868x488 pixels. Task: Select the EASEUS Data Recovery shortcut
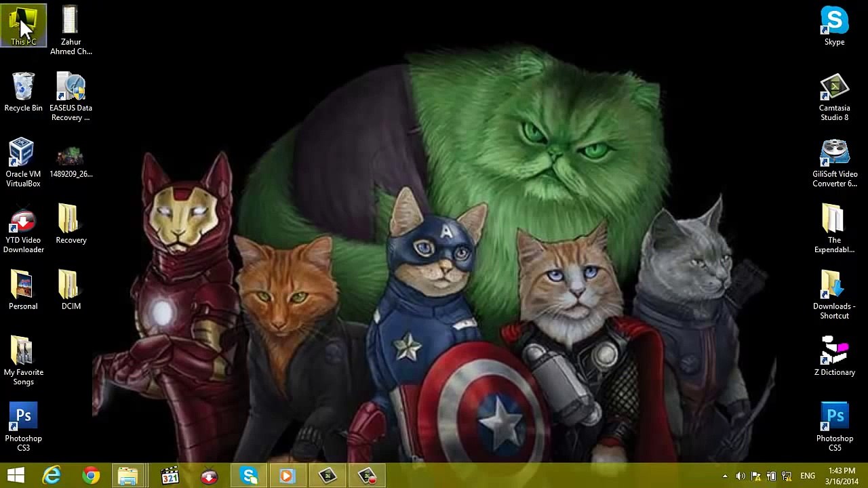click(x=71, y=97)
